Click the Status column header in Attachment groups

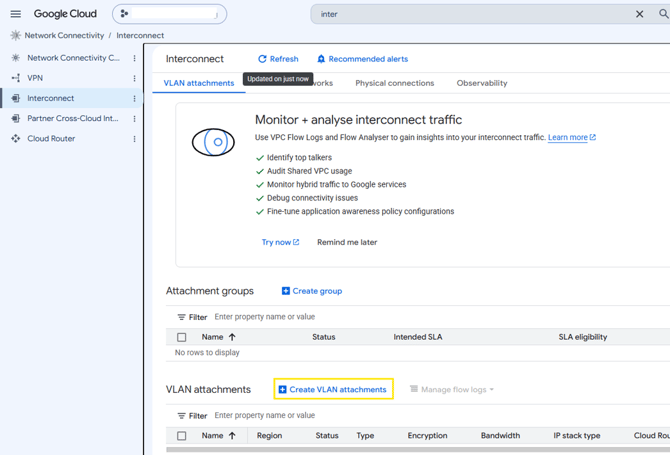323,337
